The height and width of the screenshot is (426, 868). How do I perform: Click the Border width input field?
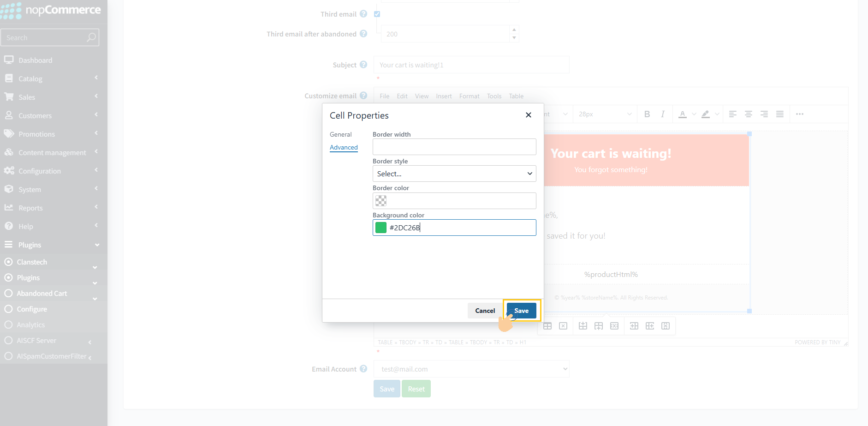pyautogui.click(x=454, y=147)
